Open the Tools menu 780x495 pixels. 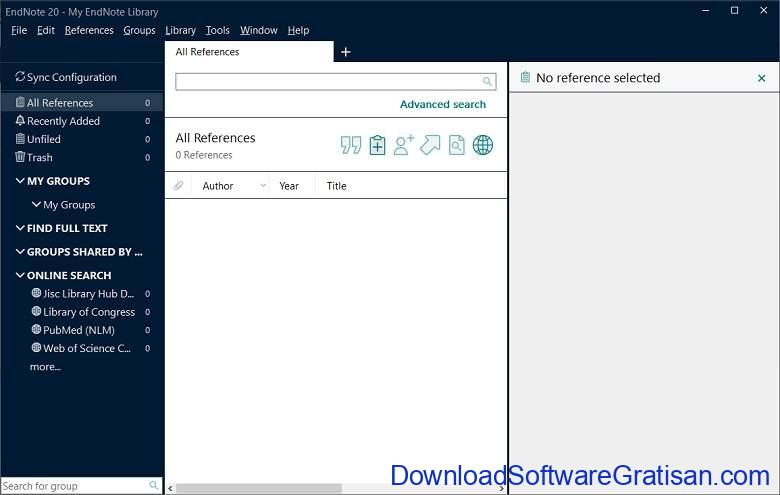point(218,30)
